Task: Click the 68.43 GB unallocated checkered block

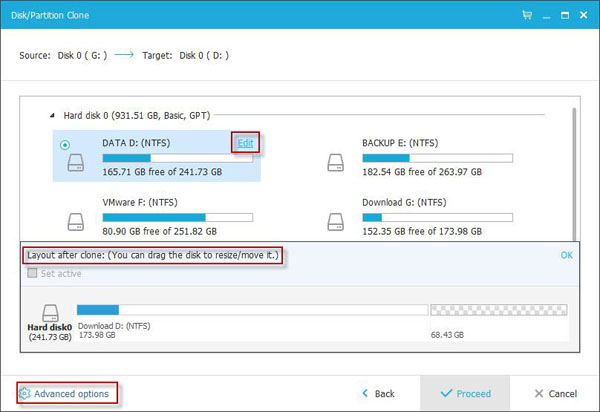Action: 499,310
